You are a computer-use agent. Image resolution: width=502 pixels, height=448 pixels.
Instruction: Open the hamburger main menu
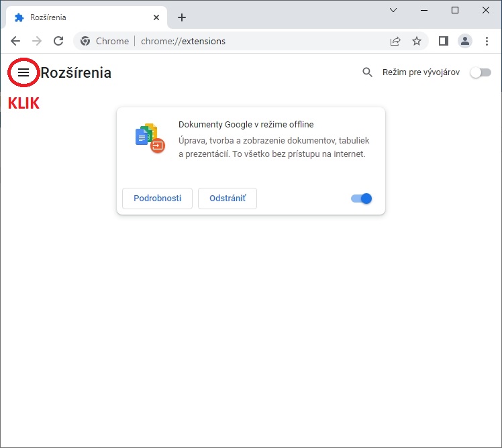[x=23, y=72]
